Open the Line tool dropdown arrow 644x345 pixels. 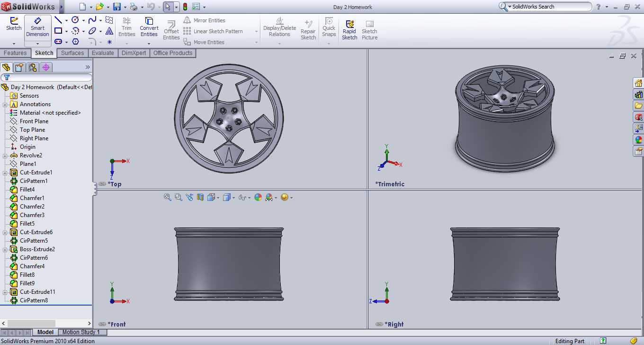[66, 20]
